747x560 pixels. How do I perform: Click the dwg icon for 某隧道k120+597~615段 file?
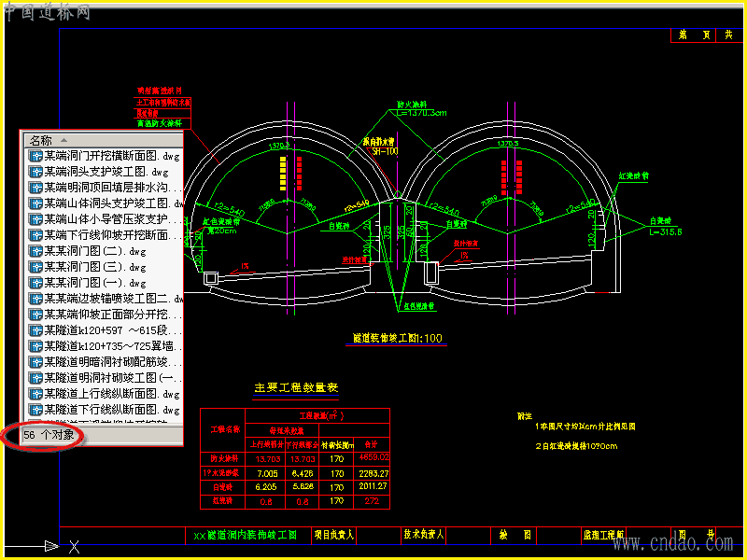(35, 330)
